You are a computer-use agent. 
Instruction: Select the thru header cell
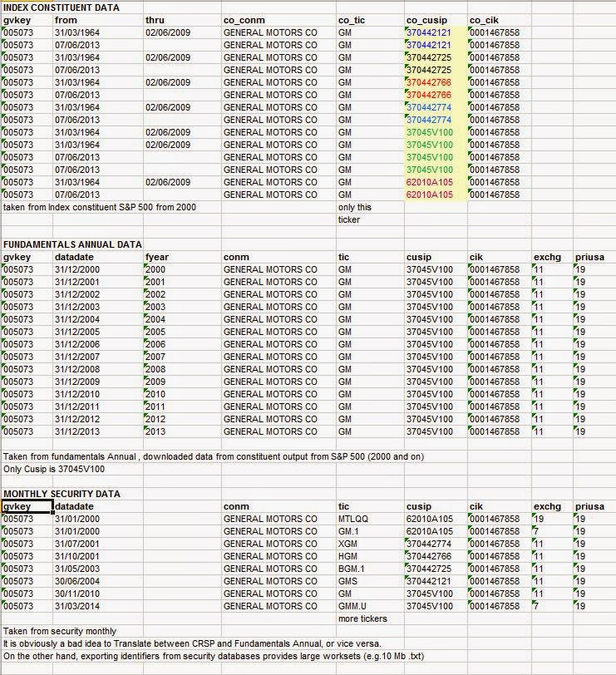tap(182, 20)
